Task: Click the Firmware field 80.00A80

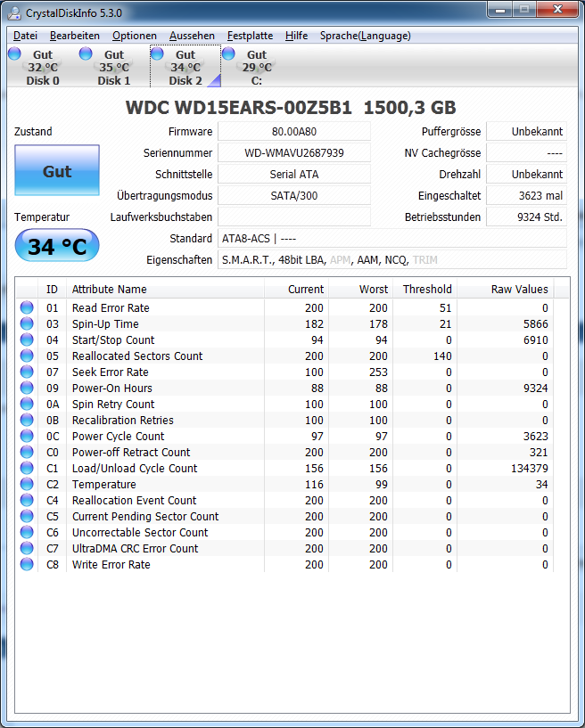Action: (294, 131)
